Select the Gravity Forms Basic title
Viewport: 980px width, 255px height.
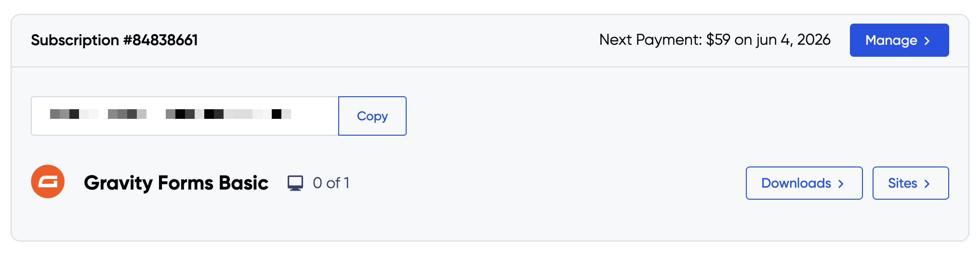176,183
